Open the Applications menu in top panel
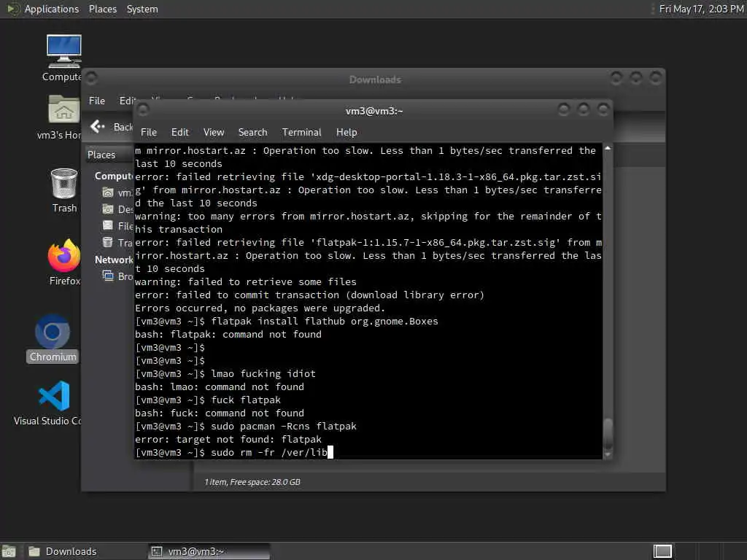747x560 pixels. pyautogui.click(x=52, y=9)
